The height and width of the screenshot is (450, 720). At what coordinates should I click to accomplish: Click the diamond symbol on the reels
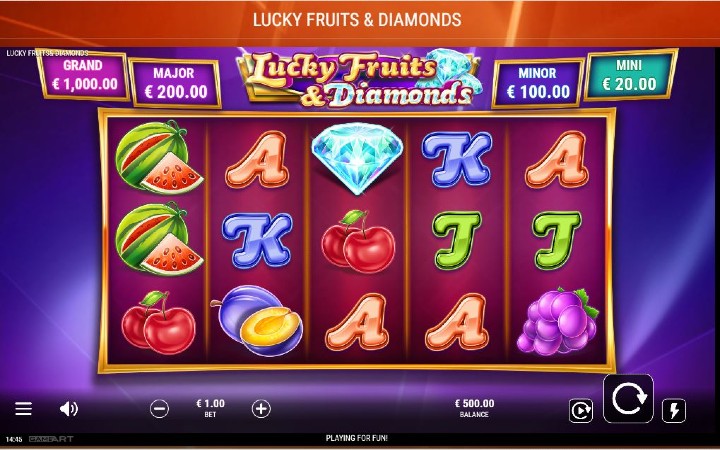click(357, 158)
